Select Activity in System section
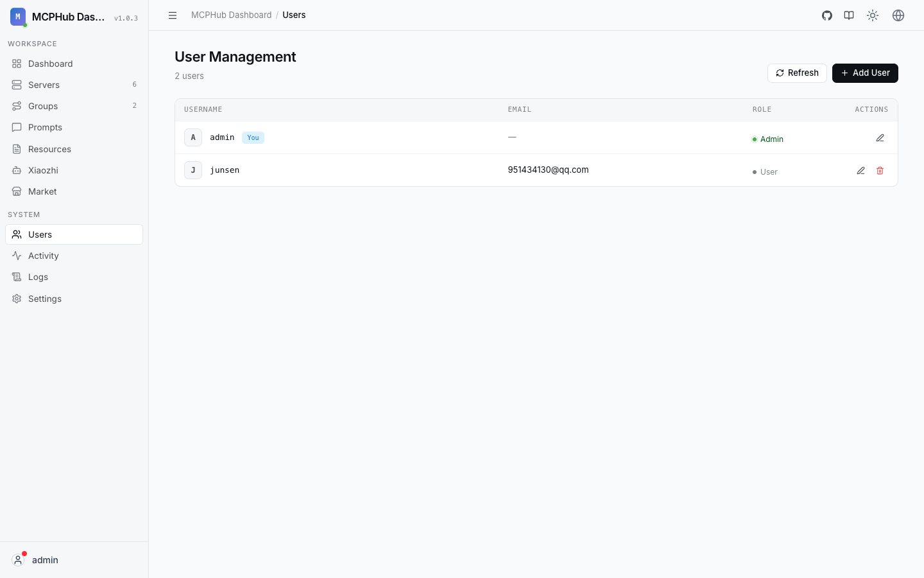The width and height of the screenshot is (924, 578). tap(74, 256)
